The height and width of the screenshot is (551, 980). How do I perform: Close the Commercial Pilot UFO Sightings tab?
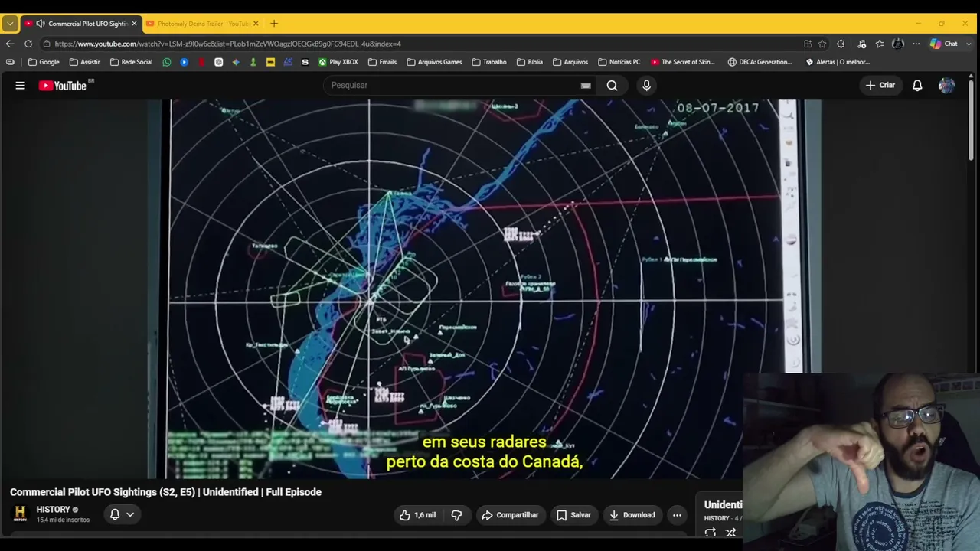click(x=134, y=24)
